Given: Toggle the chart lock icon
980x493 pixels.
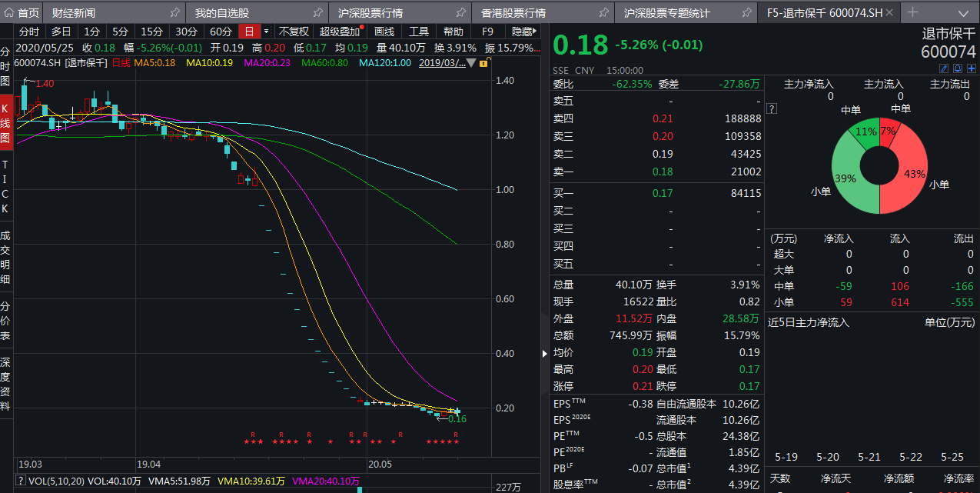Looking at the screenshot, I should click(x=483, y=63).
